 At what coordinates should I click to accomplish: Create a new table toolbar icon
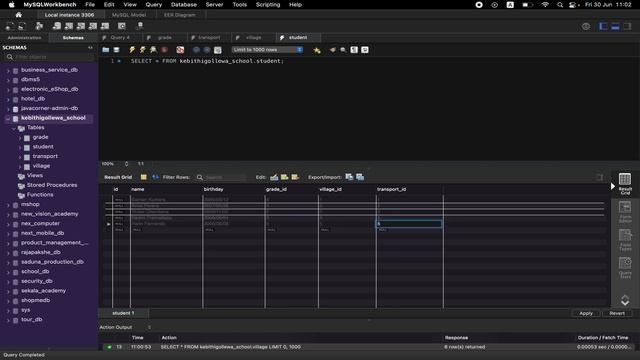tap(69, 26)
